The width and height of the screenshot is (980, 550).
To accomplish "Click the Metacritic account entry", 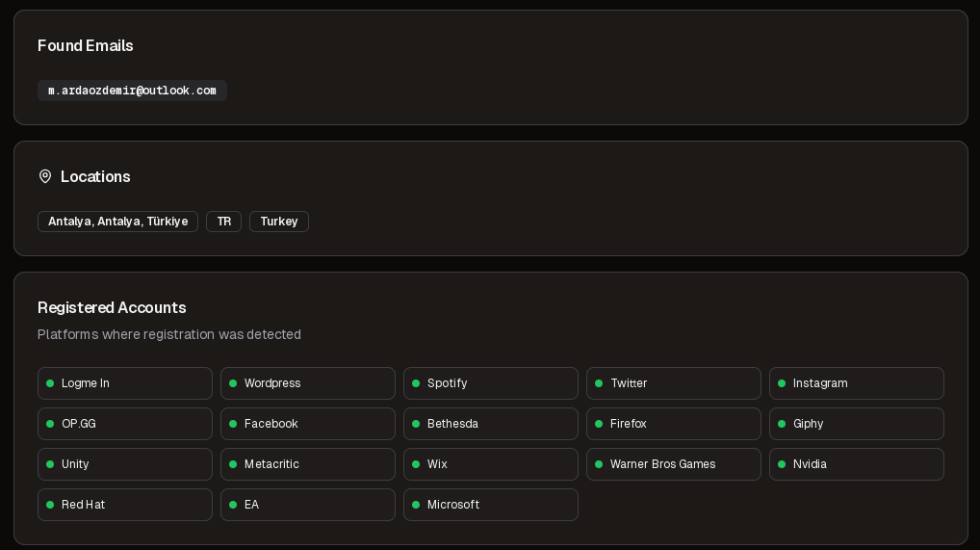I will (308, 464).
